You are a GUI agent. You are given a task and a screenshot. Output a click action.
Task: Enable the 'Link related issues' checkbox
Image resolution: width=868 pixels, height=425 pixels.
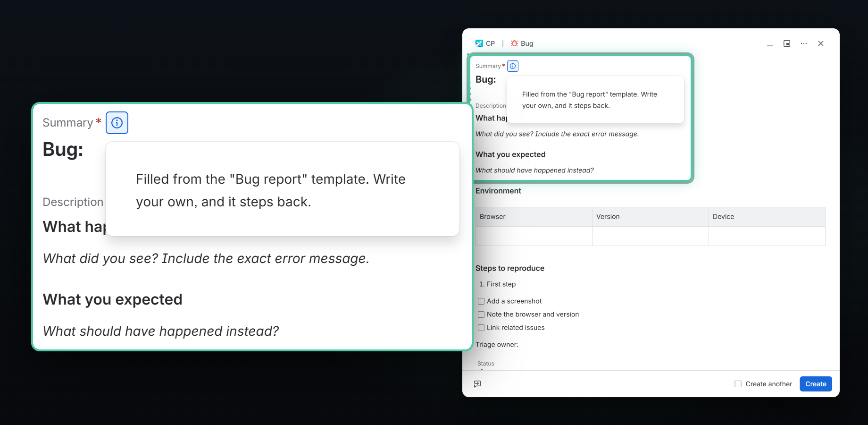481,328
